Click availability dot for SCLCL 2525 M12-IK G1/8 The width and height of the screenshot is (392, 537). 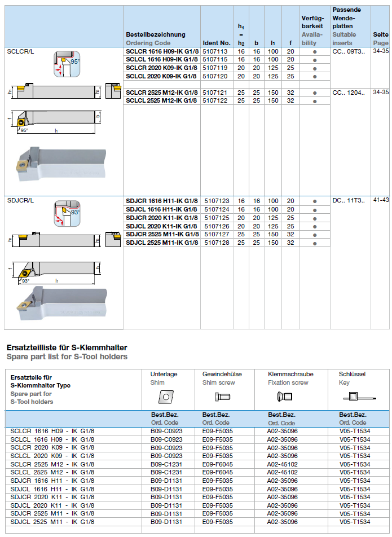click(x=315, y=101)
